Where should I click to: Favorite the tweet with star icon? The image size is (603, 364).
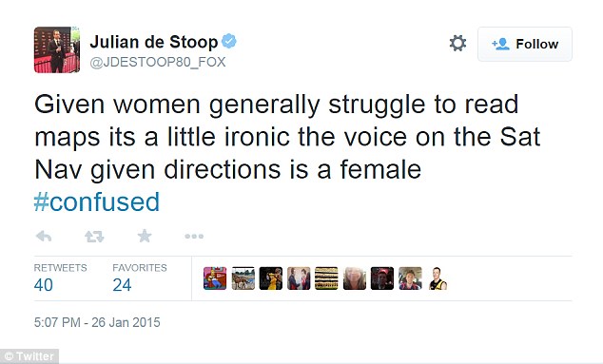click(145, 236)
